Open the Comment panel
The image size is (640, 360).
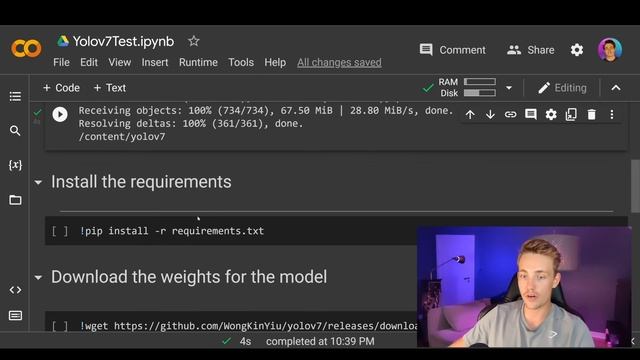453,50
